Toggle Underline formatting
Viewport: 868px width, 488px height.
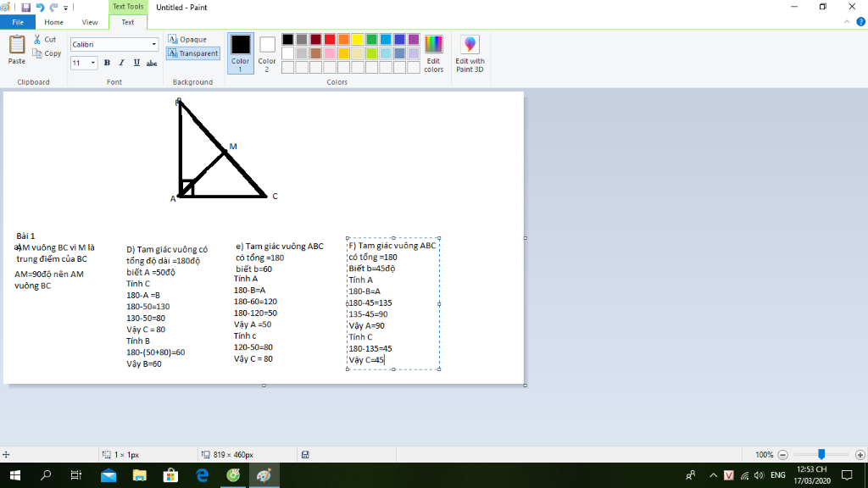[x=136, y=63]
